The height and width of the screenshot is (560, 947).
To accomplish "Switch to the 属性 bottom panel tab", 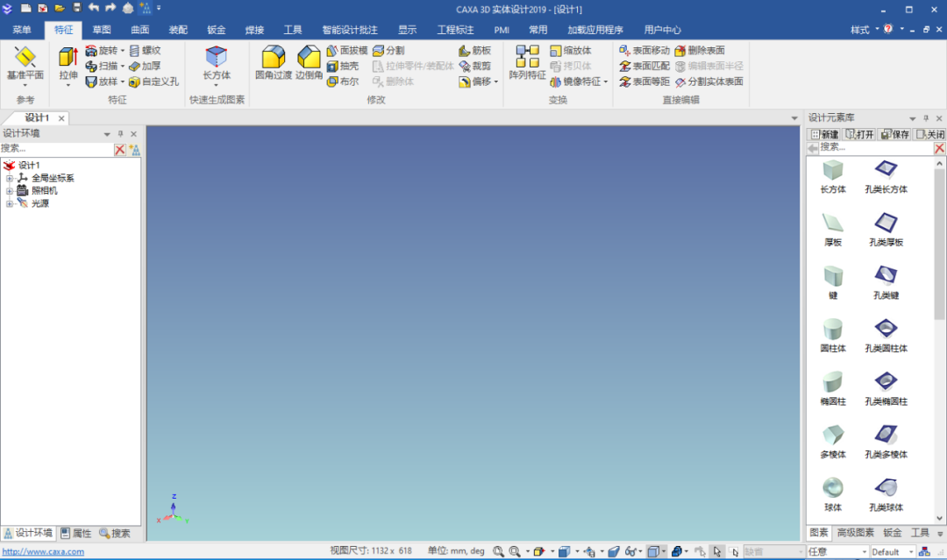I will coord(76,533).
